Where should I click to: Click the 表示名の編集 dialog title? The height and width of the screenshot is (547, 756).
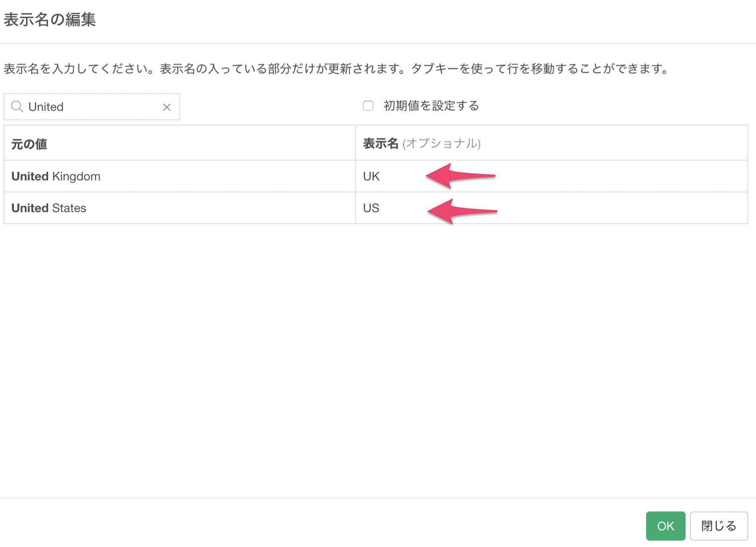tap(50, 20)
